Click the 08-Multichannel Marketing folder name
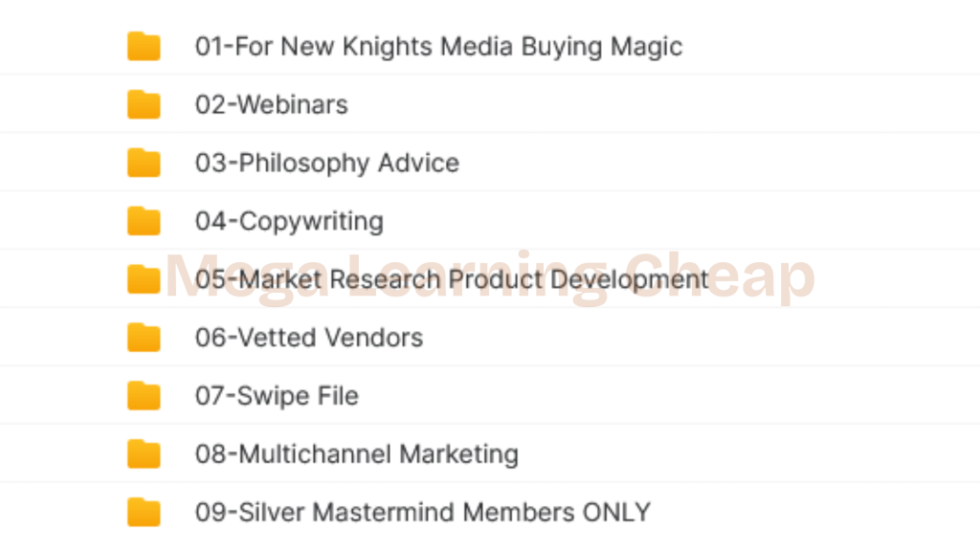This screenshot has height=551, width=980. click(x=356, y=453)
